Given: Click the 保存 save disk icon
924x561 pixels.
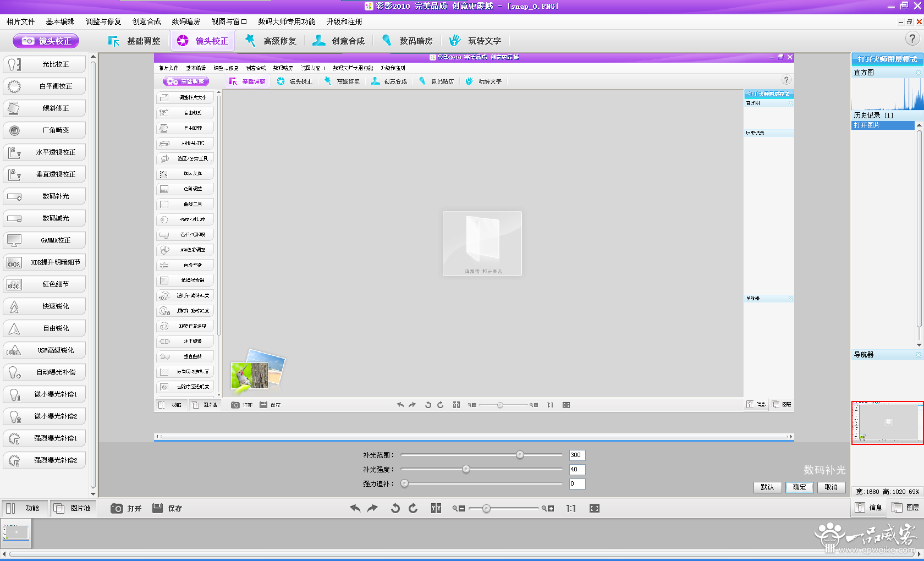Looking at the screenshot, I should pos(158,508).
